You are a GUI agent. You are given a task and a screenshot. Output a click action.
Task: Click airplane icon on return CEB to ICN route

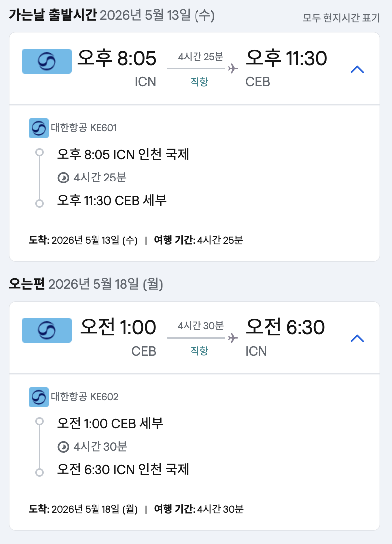[x=233, y=338]
